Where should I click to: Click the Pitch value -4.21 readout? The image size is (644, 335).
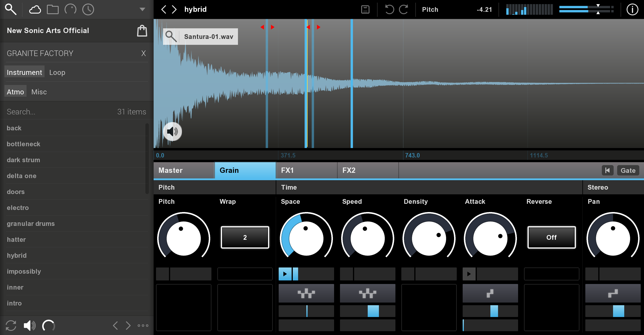pos(484,9)
